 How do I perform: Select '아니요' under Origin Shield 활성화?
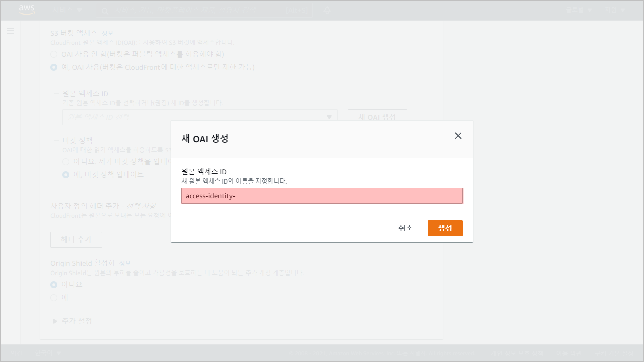54,285
